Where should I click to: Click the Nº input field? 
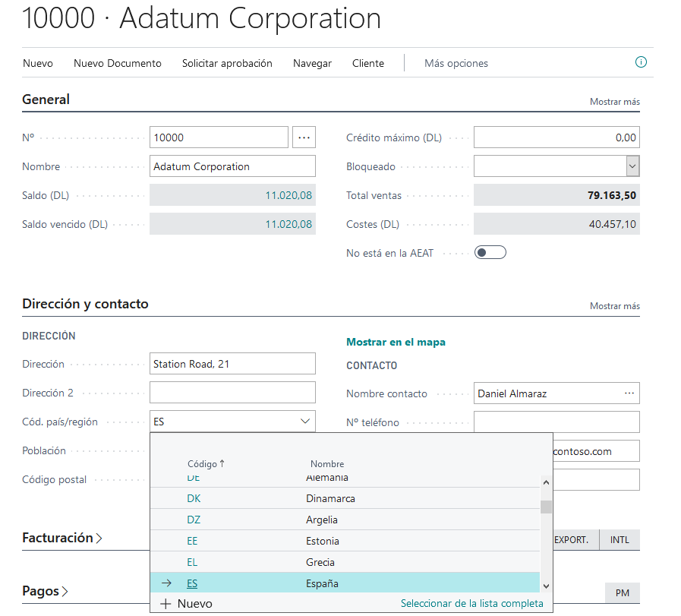pos(219,137)
